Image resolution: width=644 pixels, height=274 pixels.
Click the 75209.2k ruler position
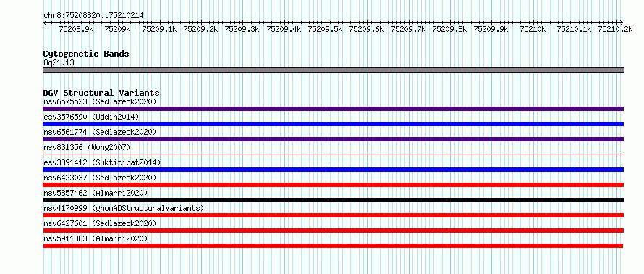[201, 29]
